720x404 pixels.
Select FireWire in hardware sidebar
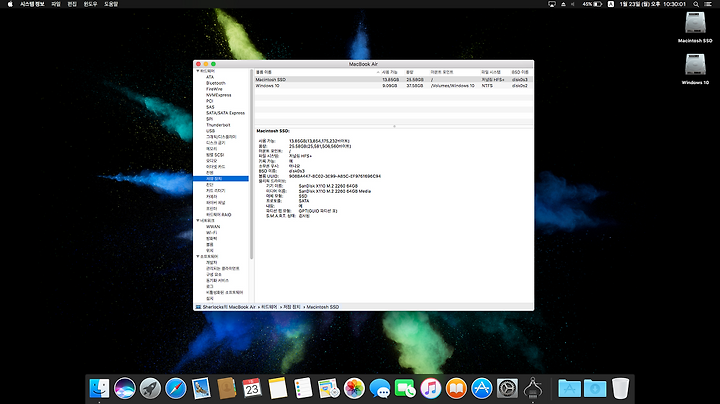[214, 89]
